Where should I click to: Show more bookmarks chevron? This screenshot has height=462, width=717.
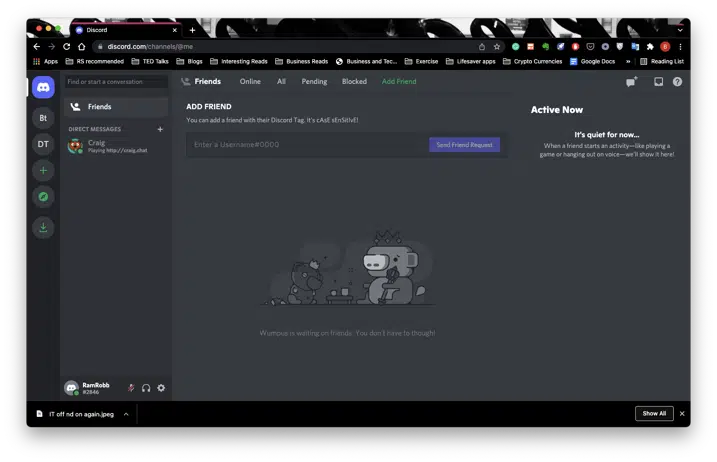[x=628, y=61]
